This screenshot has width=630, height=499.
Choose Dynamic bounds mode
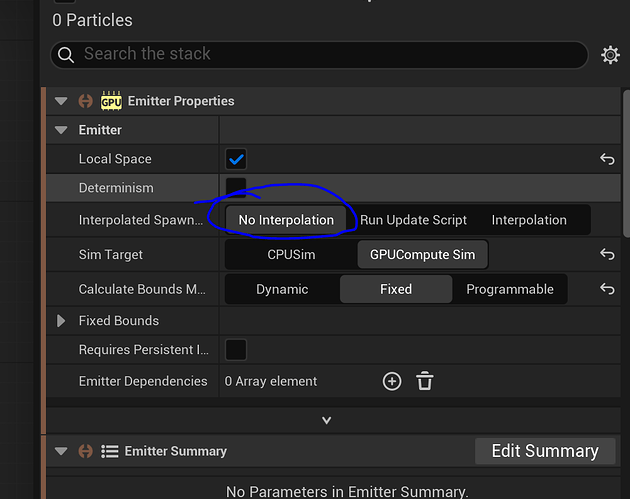(282, 289)
